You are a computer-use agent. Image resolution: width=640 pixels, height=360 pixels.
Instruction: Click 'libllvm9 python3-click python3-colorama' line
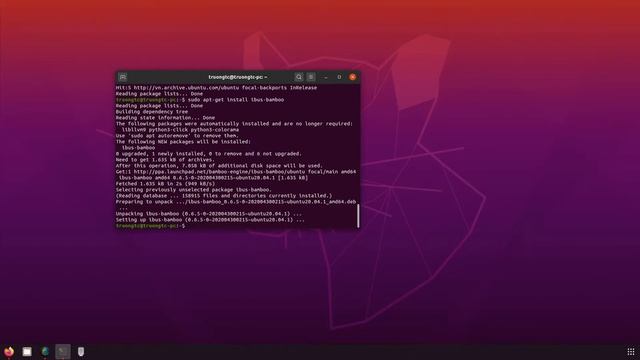click(180, 129)
